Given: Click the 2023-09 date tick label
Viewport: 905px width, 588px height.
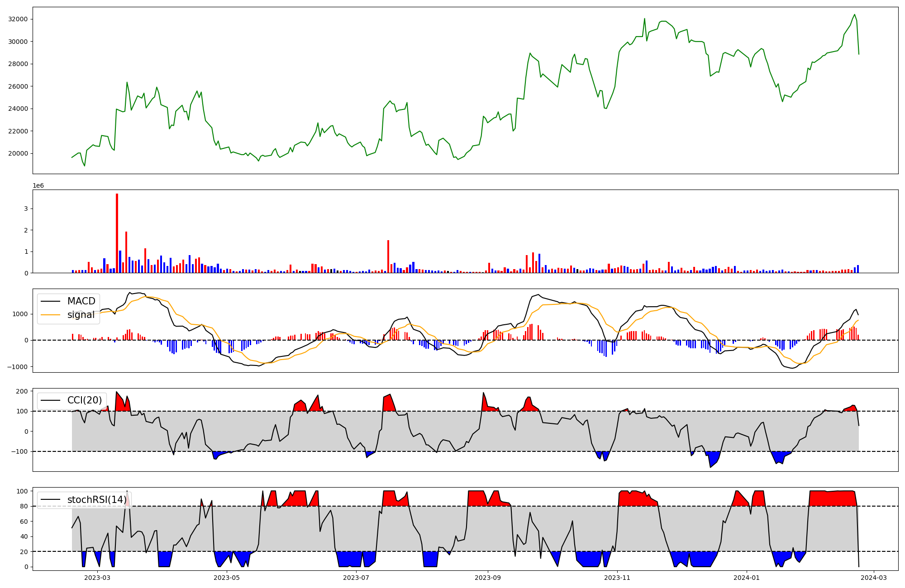Looking at the screenshot, I should (x=488, y=578).
